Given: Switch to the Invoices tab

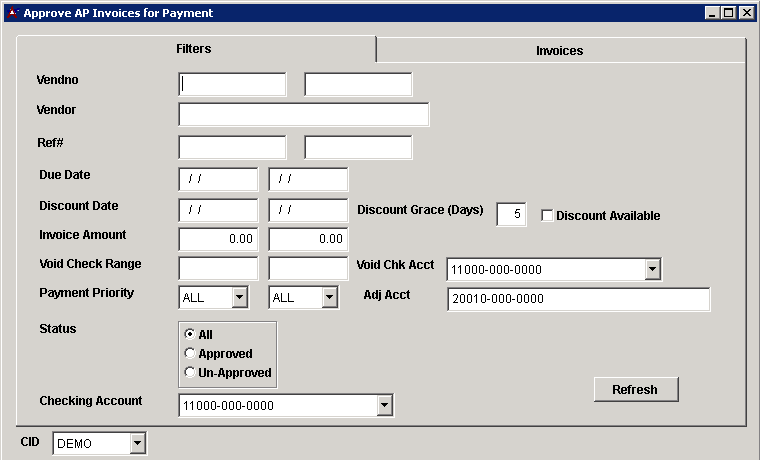Looking at the screenshot, I should pyautogui.click(x=559, y=50).
